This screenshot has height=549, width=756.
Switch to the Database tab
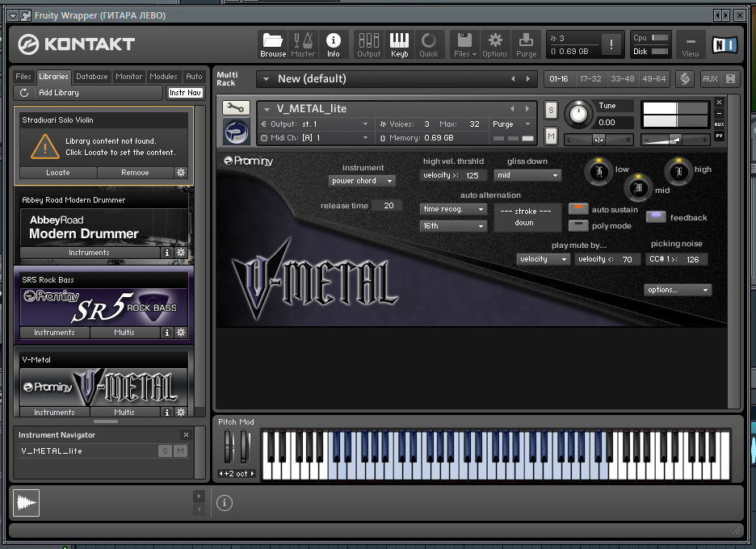pos(92,77)
